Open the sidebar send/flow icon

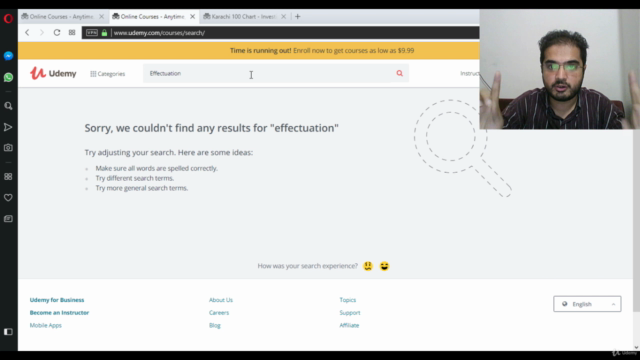[8, 127]
